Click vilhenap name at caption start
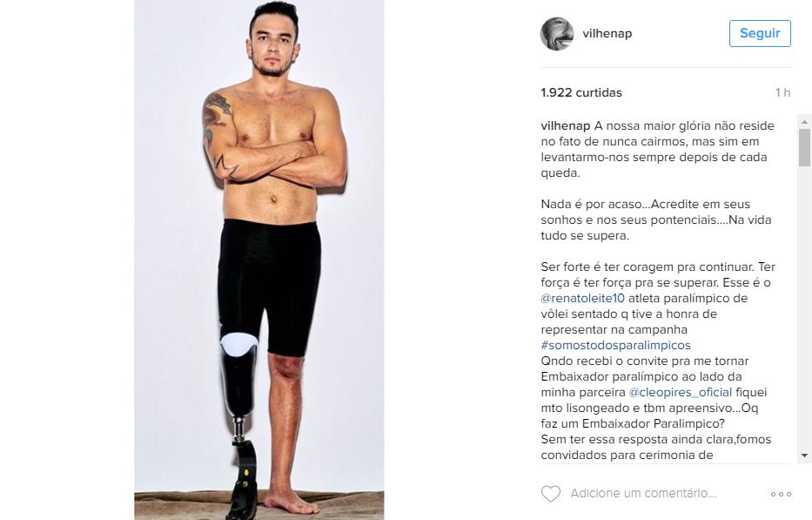The image size is (812, 520). click(566, 126)
